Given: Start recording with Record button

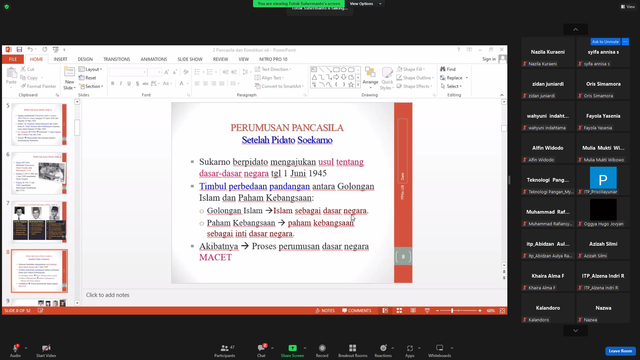Looking at the screenshot, I should (322, 350).
